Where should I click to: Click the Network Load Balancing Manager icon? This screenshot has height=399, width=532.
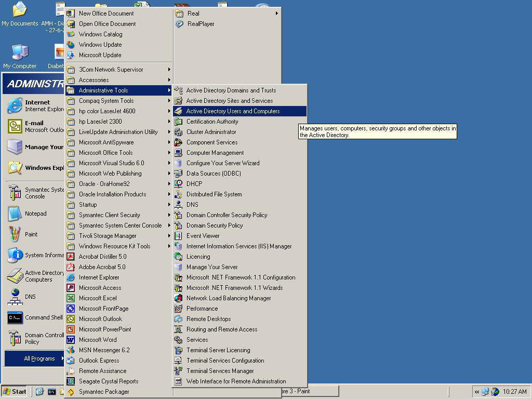[178, 298]
